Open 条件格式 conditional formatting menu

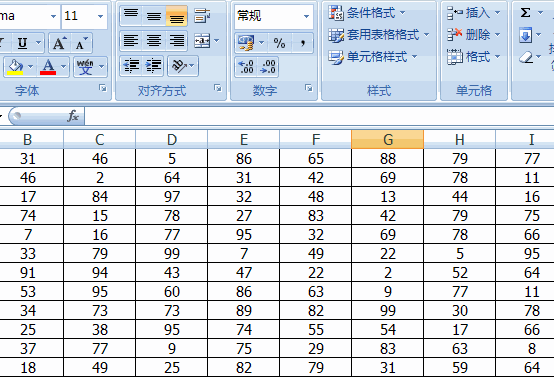(367, 13)
